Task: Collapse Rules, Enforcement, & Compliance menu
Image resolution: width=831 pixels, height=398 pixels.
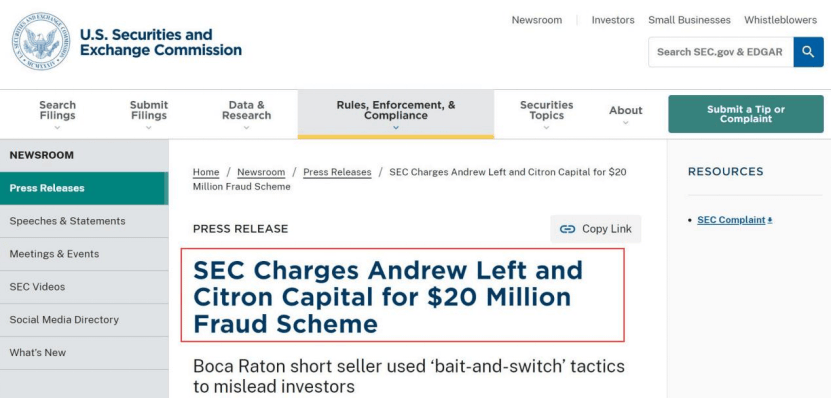Action: click(396, 114)
